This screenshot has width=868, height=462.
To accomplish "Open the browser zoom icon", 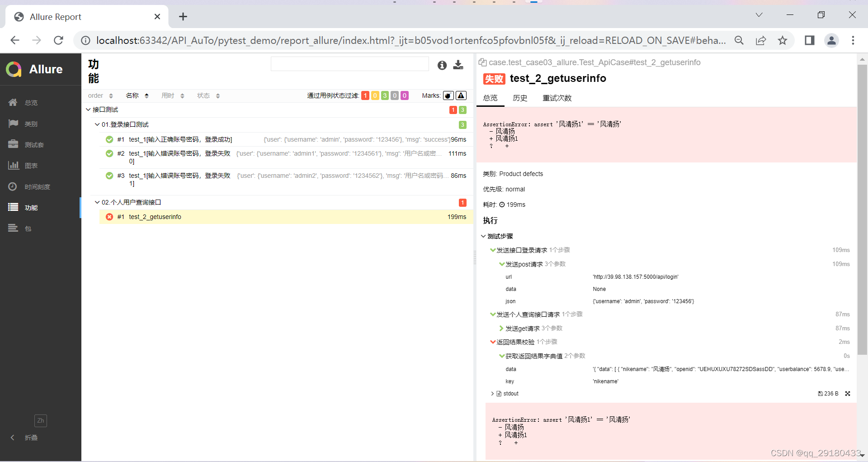I will pyautogui.click(x=739, y=40).
